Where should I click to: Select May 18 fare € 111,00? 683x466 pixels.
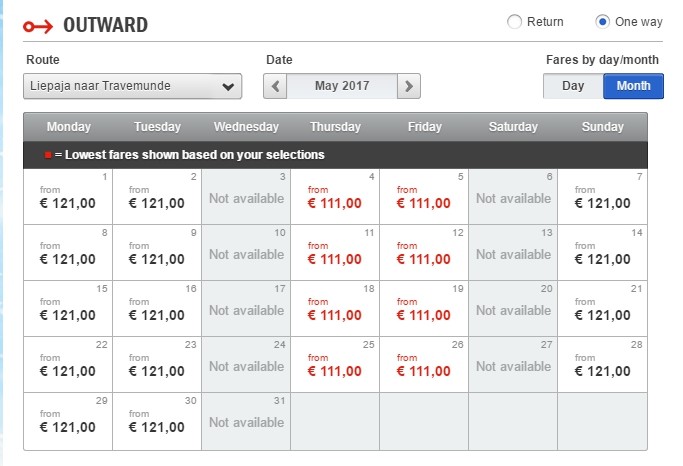(335, 309)
